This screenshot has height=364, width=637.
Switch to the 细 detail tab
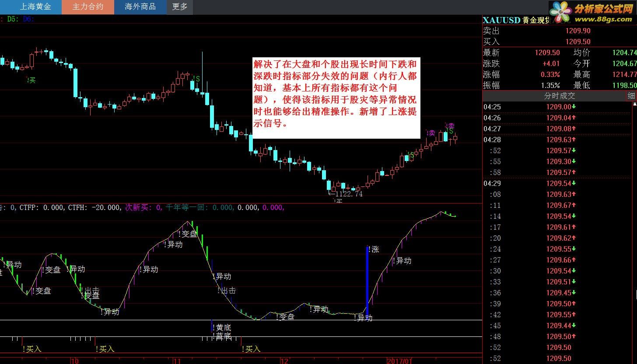tap(631, 96)
